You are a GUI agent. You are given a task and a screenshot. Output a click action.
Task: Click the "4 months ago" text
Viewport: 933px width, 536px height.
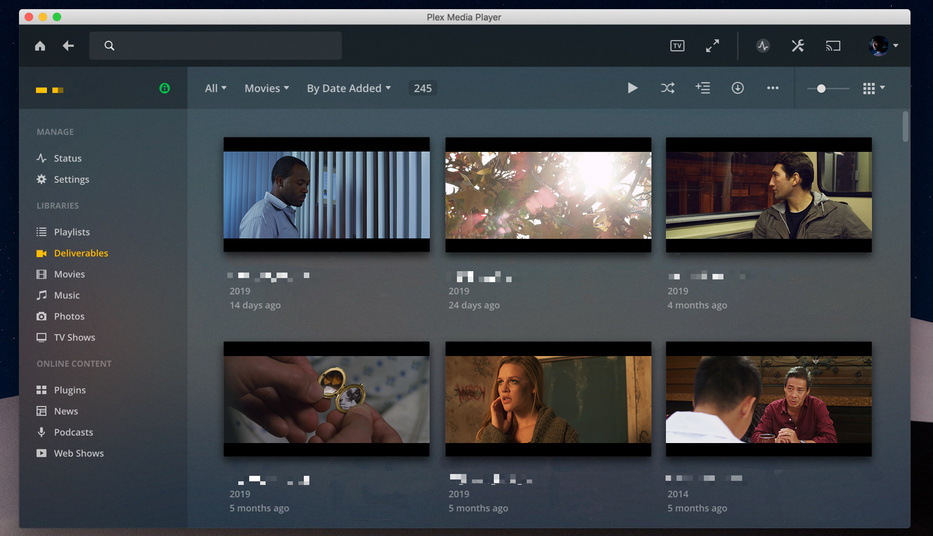697,305
